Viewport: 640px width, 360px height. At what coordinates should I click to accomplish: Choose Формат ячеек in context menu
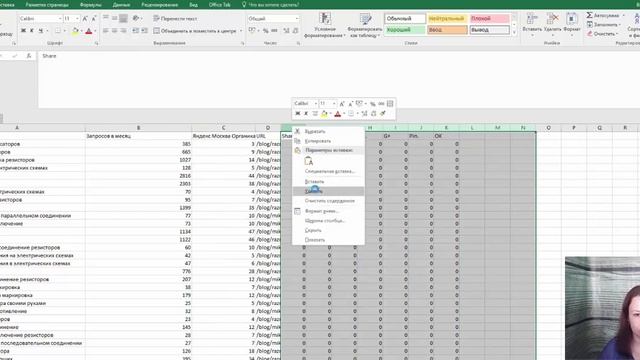329,211
